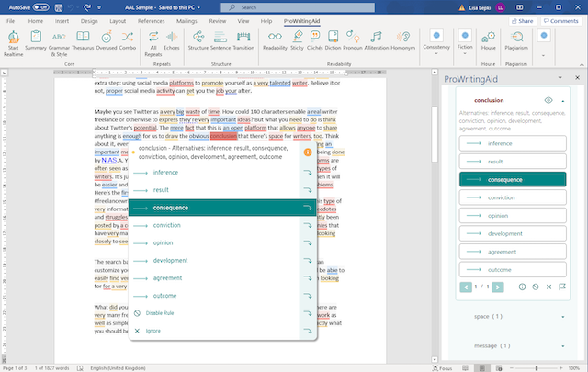Click the zoom in plus button

(x=560, y=368)
